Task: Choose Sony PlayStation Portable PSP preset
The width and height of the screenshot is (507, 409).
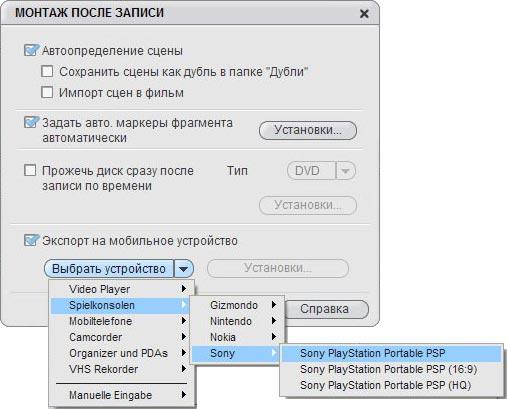Action: [391, 353]
